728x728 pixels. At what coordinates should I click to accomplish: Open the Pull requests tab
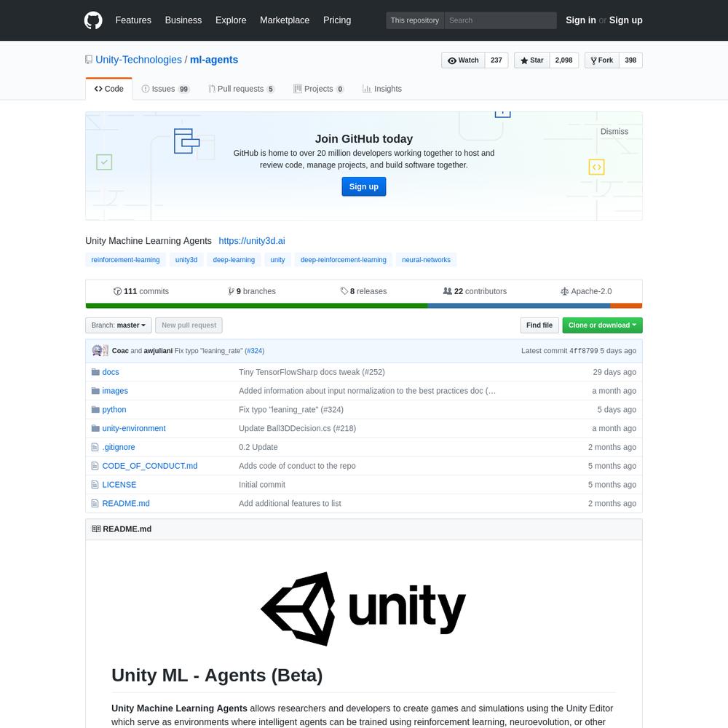pyautogui.click(x=242, y=89)
